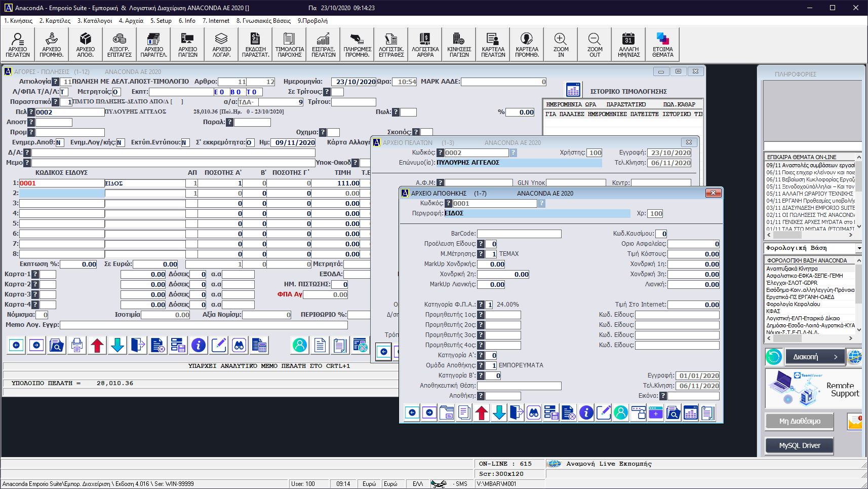Open the 8. Γνωσιακές Βάσεις menu
This screenshot has height=489, width=868.
point(264,21)
